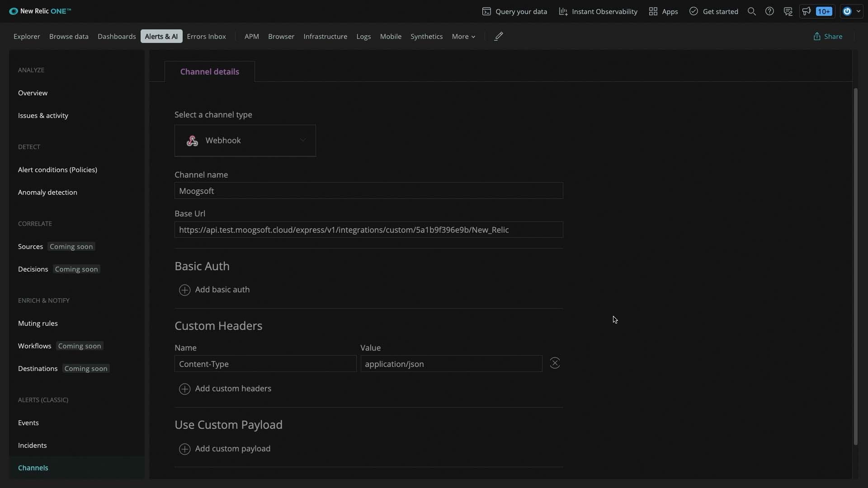Navigate to Browser

point(281,36)
